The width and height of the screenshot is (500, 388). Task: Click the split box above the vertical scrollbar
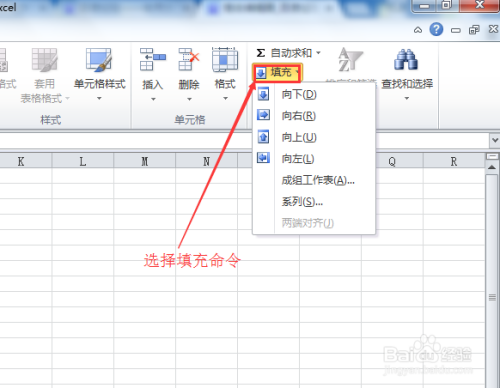[492, 156]
